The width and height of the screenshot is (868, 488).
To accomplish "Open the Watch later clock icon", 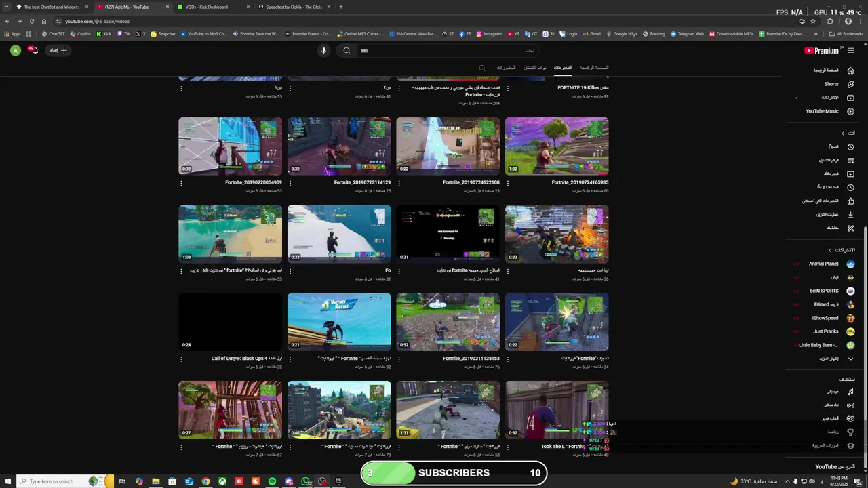I will coord(850,187).
